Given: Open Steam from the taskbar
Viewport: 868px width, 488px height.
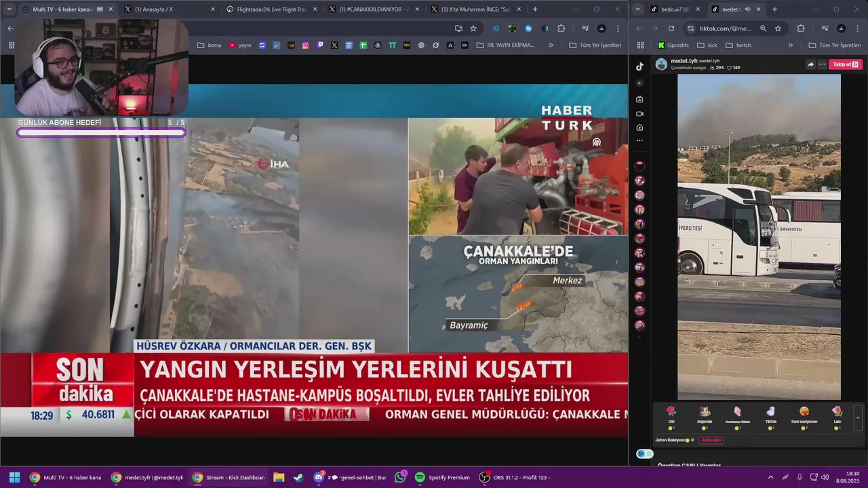Looking at the screenshot, I should 298,477.
